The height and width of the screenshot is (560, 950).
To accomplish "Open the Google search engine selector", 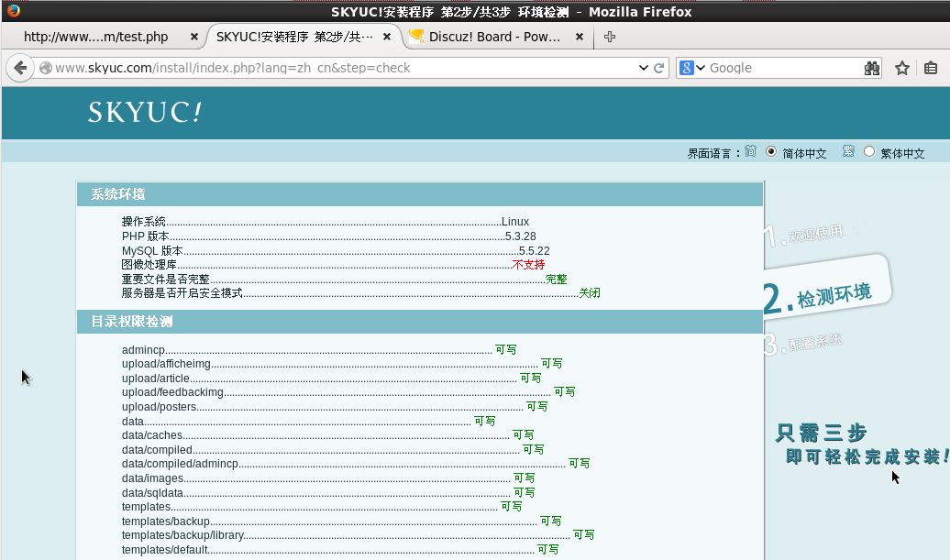I will pyautogui.click(x=692, y=68).
